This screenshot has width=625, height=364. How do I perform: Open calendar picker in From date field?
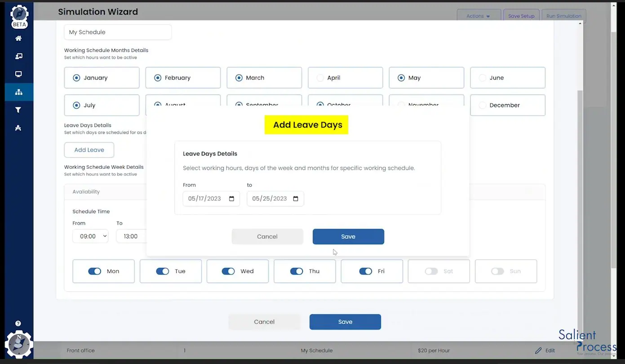pyautogui.click(x=231, y=199)
